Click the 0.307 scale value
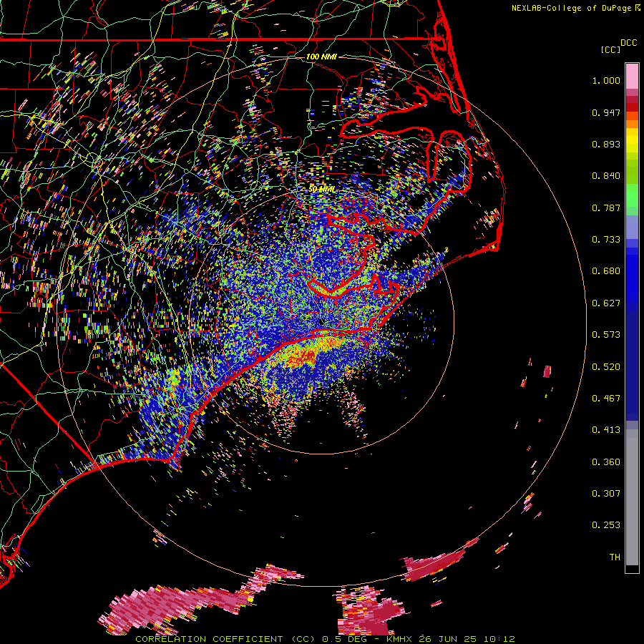644x644 pixels. [x=606, y=494]
